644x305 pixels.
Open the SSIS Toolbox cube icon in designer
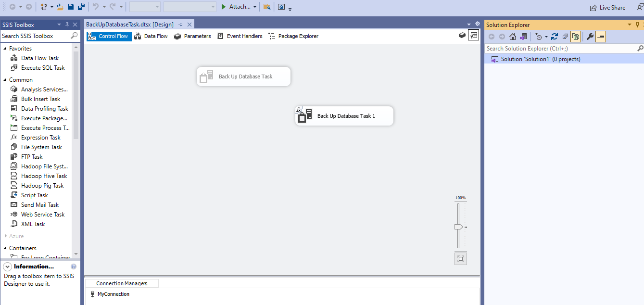tap(462, 36)
